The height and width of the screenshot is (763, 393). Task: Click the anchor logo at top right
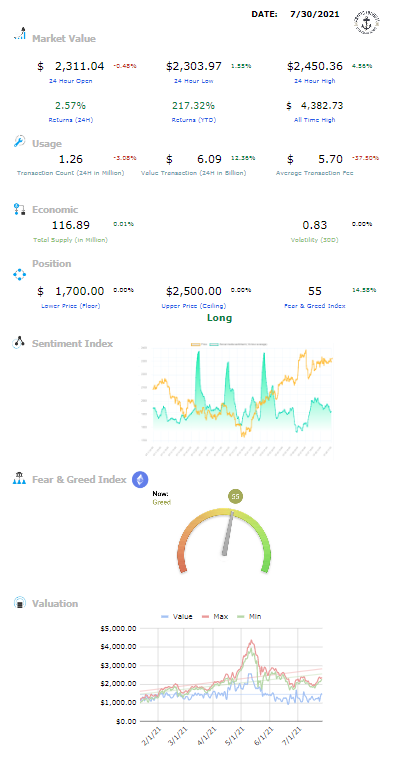[x=366, y=22]
